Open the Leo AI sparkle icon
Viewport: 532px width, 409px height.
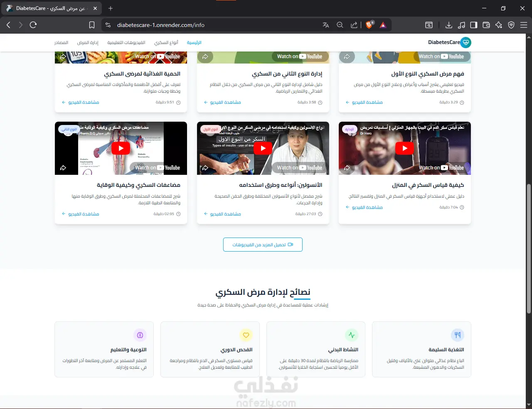click(499, 25)
